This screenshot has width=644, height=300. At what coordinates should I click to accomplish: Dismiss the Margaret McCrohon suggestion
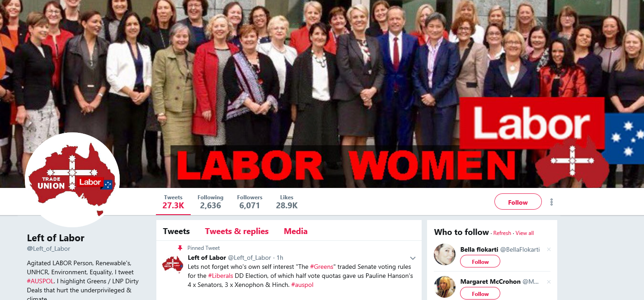[x=549, y=281]
